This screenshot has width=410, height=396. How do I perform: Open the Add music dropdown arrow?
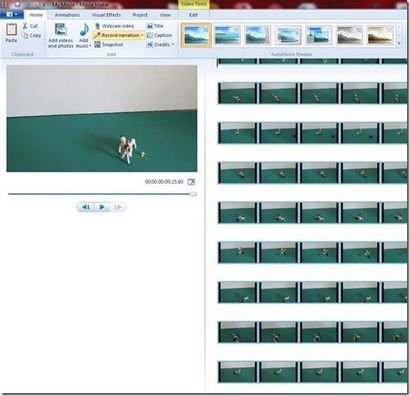pos(90,46)
